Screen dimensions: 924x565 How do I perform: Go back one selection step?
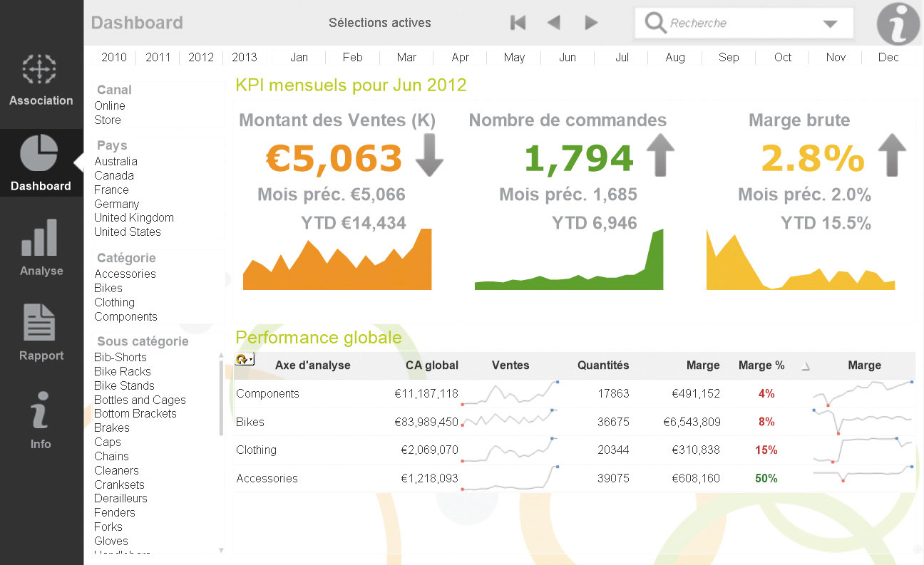[x=554, y=23]
